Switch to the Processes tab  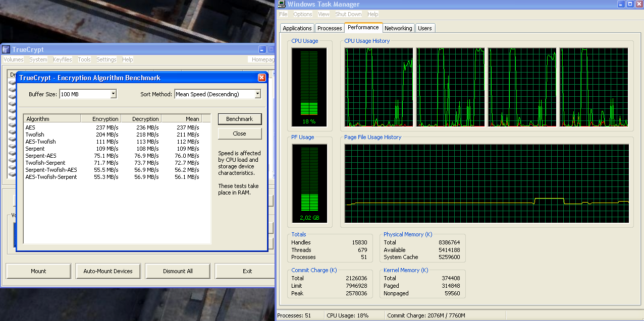click(330, 28)
